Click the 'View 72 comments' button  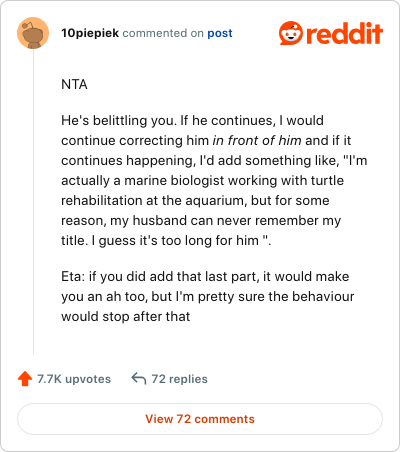[x=200, y=419]
